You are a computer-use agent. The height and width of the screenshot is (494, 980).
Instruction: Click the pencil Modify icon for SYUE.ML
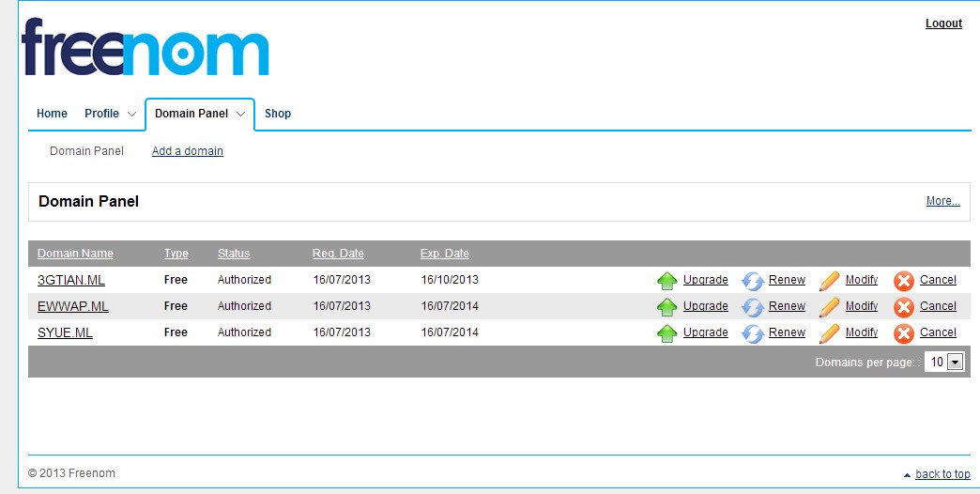[x=830, y=332]
